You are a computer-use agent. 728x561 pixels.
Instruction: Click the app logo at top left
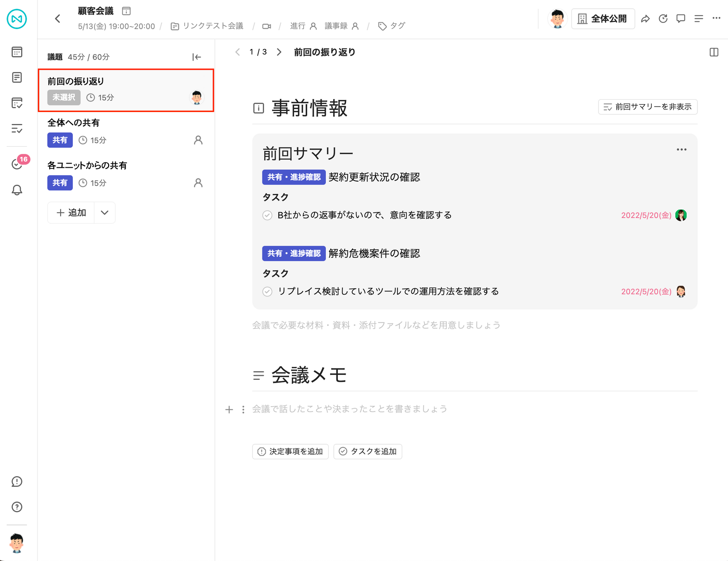[x=17, y=19]
